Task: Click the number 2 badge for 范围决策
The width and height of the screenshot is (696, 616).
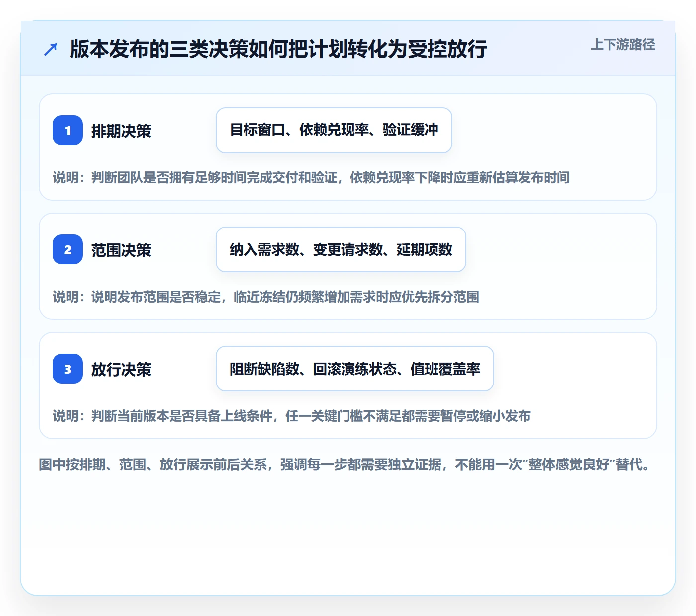Action: [68, 249]
